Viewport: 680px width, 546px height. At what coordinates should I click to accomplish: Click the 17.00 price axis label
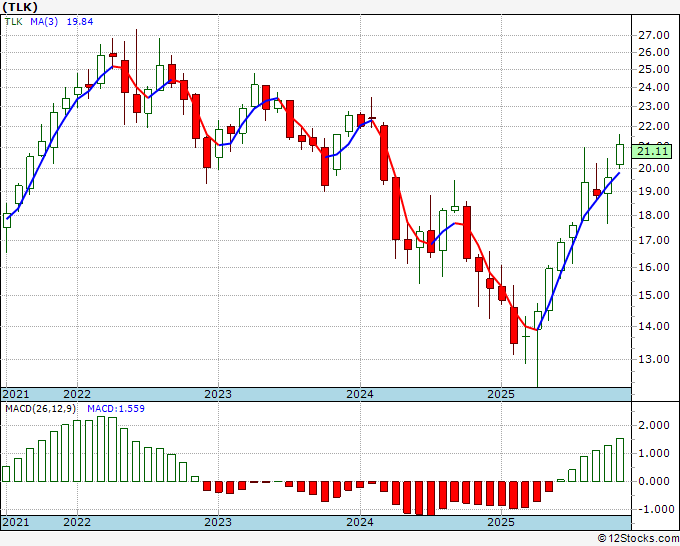654,240
